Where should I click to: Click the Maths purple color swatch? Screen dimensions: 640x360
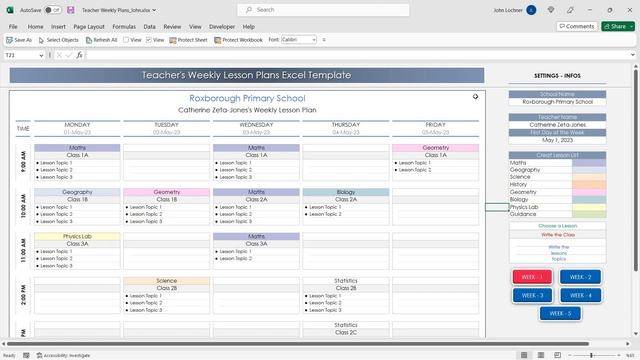(x=589, y=162)
